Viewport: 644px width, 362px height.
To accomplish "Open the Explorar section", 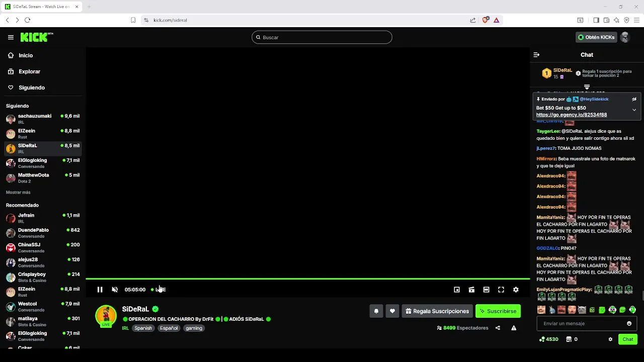I will (43, 71).
